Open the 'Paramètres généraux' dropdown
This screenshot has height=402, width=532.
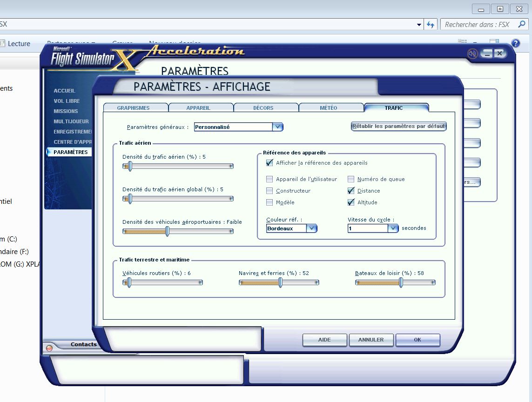coord(277,127)
